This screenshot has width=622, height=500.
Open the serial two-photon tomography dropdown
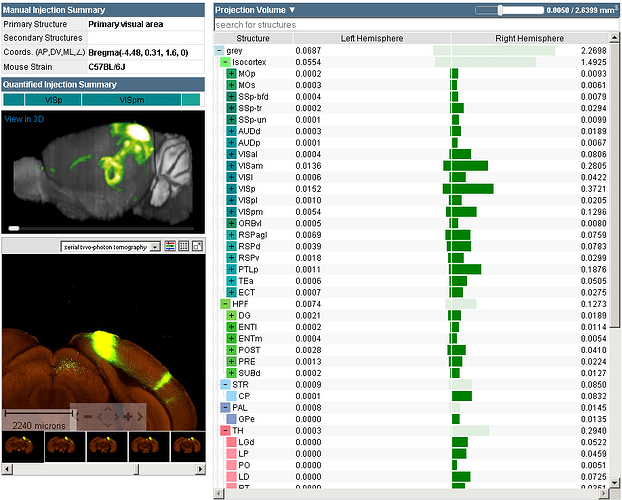[x=111, y=247]
